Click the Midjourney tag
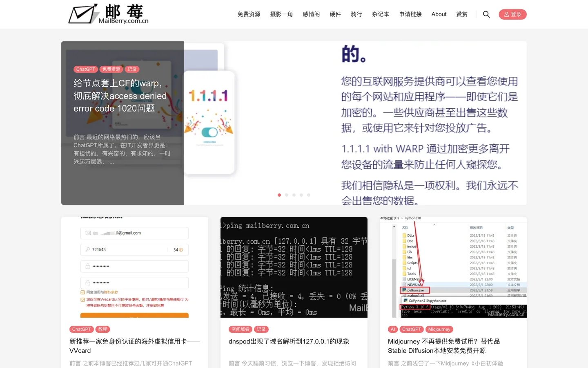This screenshot has width=588, height=368. coord(439,329)
